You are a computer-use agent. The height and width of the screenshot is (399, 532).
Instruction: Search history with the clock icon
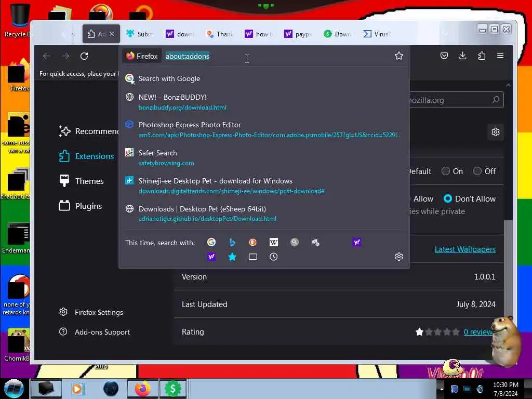(273, 257)
